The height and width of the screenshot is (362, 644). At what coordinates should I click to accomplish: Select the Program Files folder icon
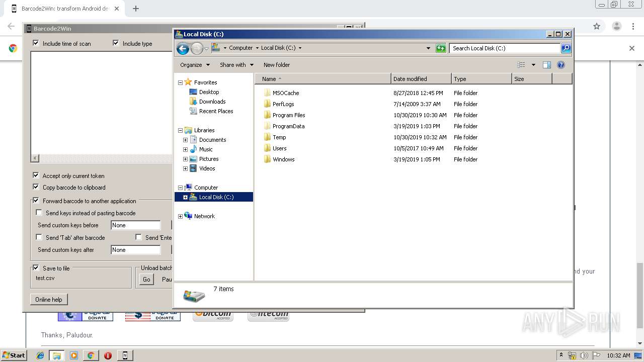point(267,115)
